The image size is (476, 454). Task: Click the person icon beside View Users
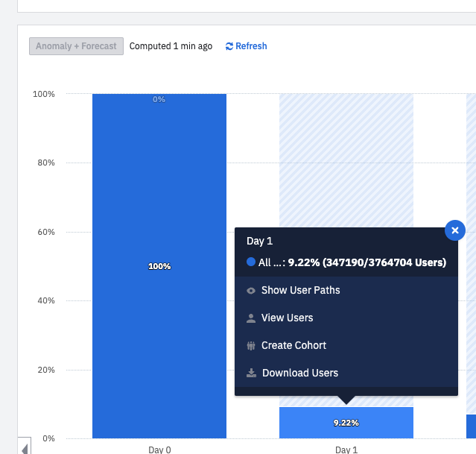click(x=251, y=318)
